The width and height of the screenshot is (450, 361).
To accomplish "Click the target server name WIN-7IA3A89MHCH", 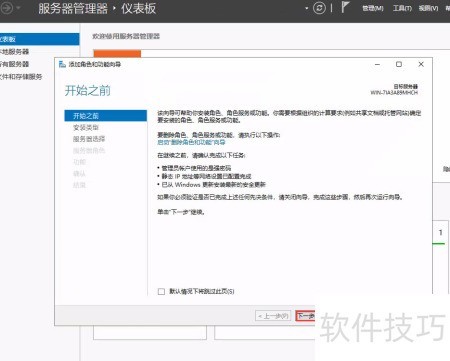I will pyautogui.click(x=394, y=92).
